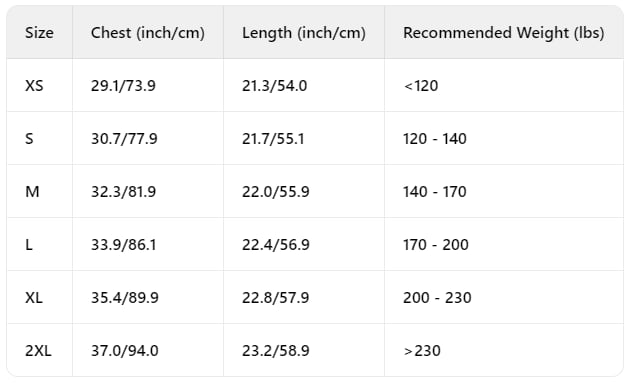Click length value 21.7/55.1

273,138
